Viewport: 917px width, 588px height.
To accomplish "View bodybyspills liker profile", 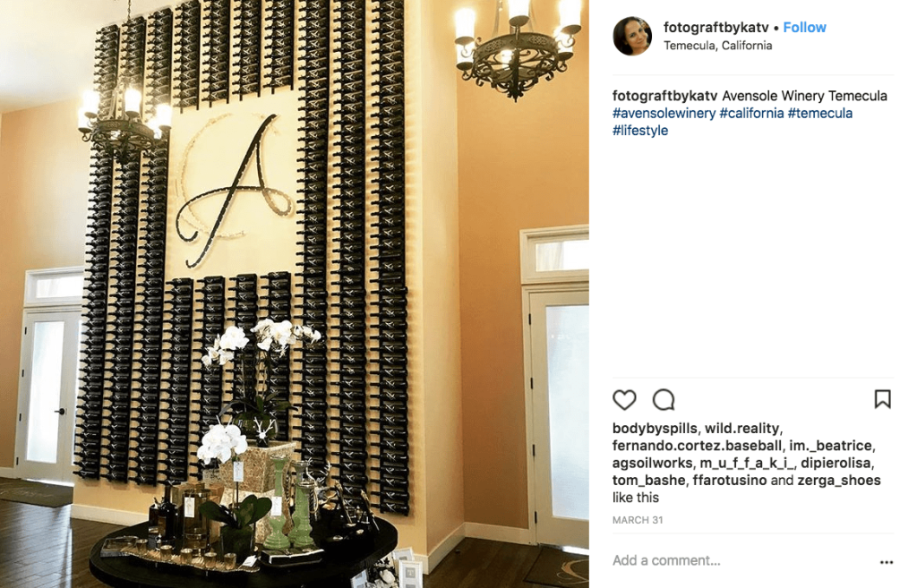I will (655, 429).
